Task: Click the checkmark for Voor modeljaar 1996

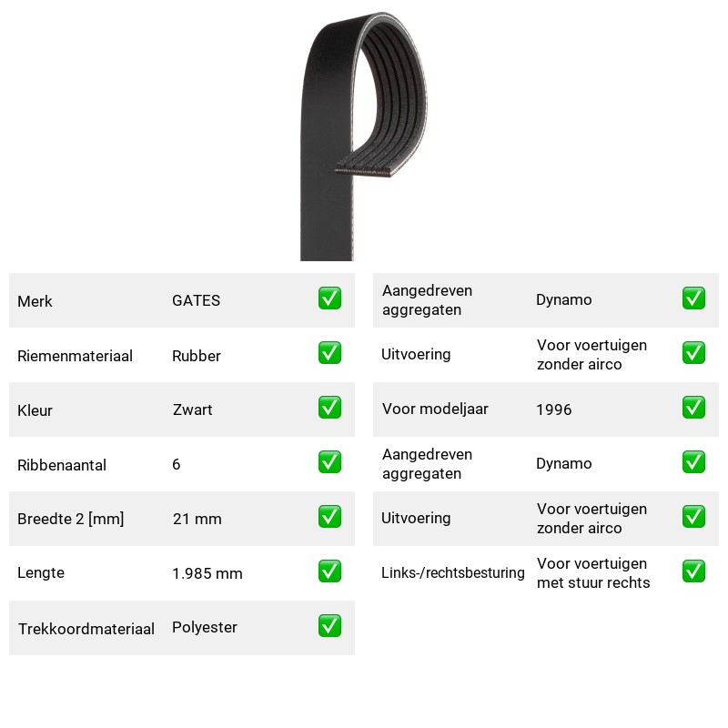Action: pos(693,407)
